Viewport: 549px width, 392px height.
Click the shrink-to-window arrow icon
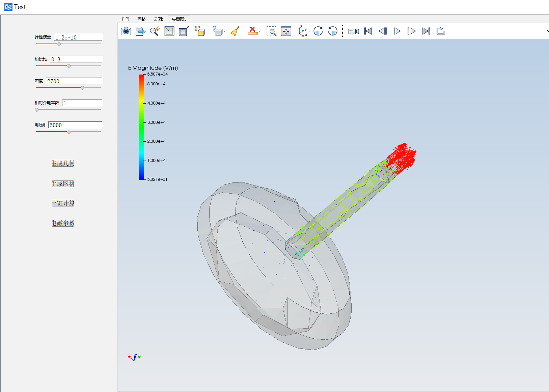169,31
